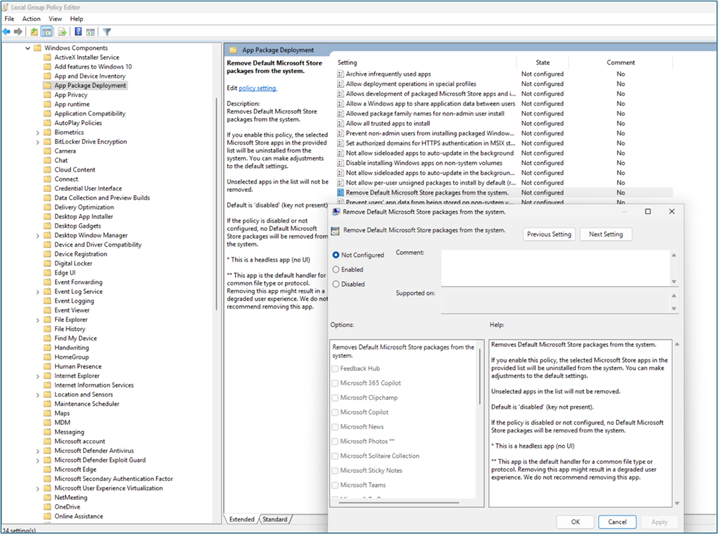Click the Maps folder icon in the tree
718x534 pixels.
[x=47, y=413]
